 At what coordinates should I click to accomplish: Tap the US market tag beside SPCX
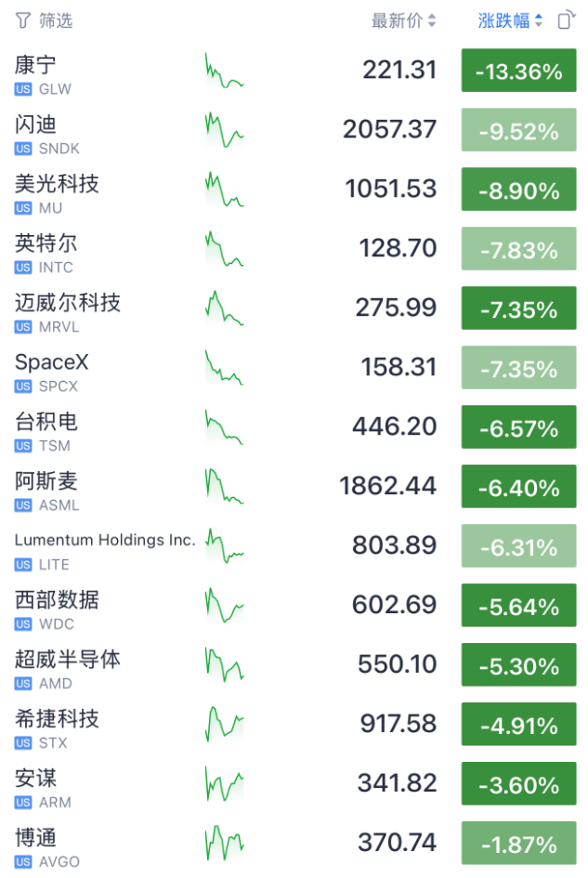click(23, 387)
